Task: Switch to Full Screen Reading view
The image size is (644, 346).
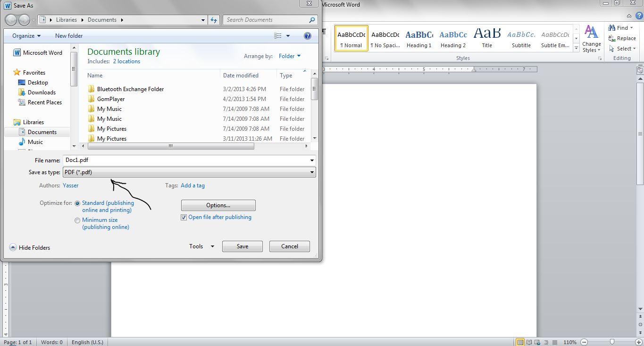Action: click(x=529, y=342)
